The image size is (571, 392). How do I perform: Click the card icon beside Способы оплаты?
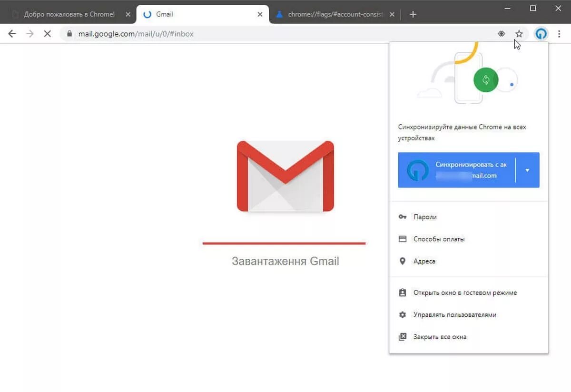coord(403,239)
